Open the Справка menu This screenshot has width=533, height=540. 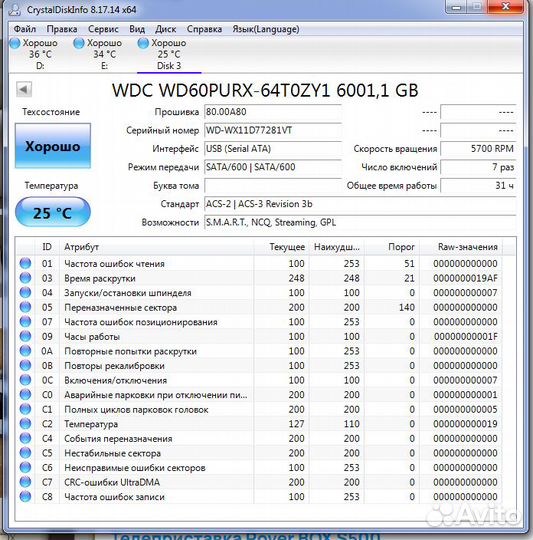pos(204,29)
